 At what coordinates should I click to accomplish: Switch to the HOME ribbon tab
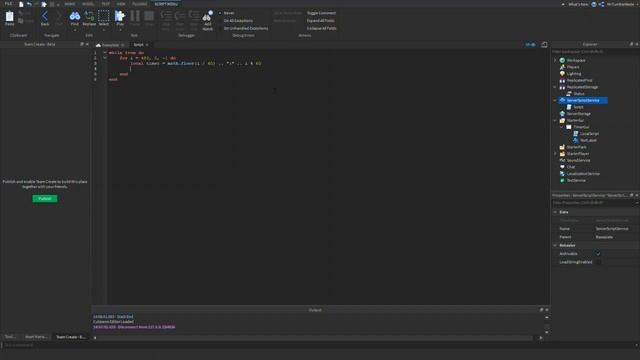70,4
